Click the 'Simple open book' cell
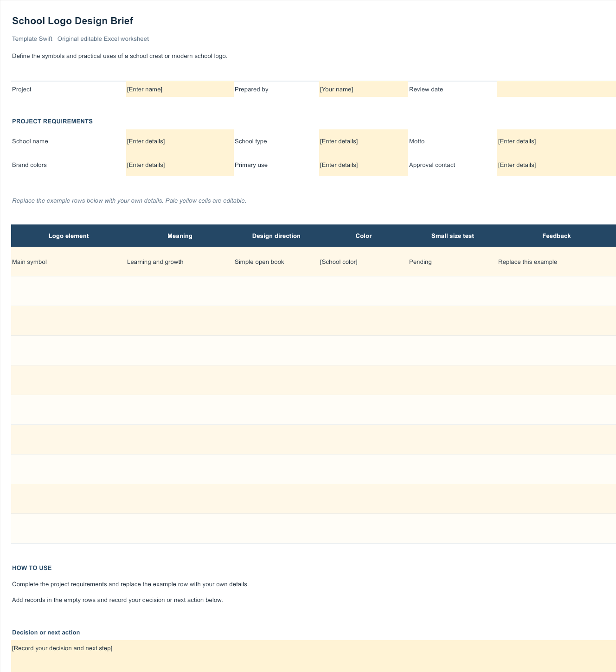 pos(276,262)
